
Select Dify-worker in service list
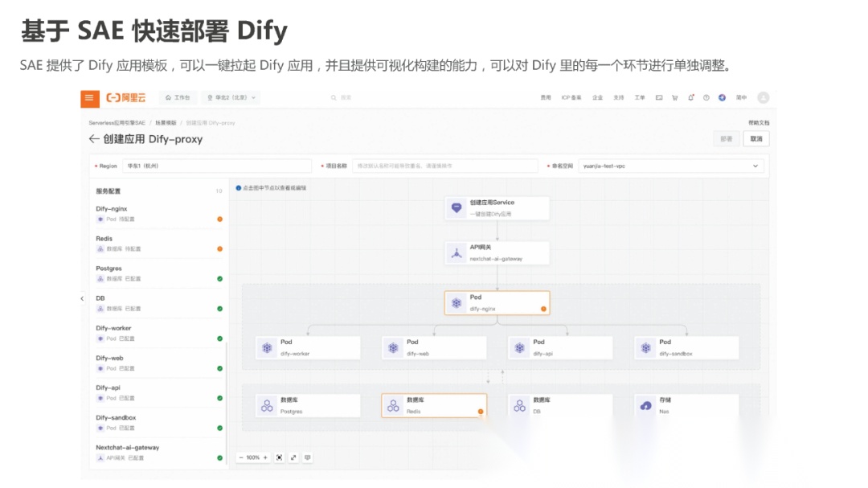pos(159,334)
